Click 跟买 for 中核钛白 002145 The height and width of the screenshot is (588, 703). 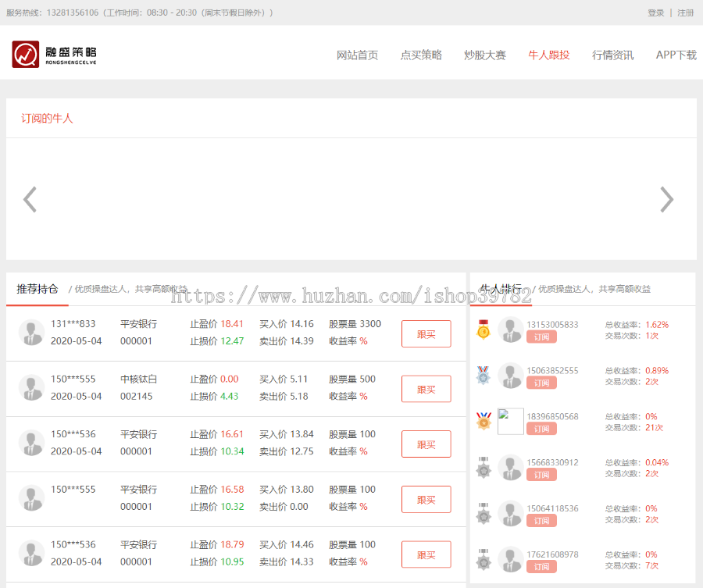(x=426, y=389)
